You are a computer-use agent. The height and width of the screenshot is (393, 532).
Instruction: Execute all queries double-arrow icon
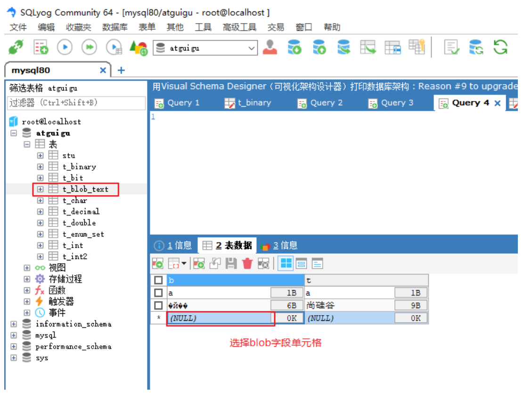[89, 47]
